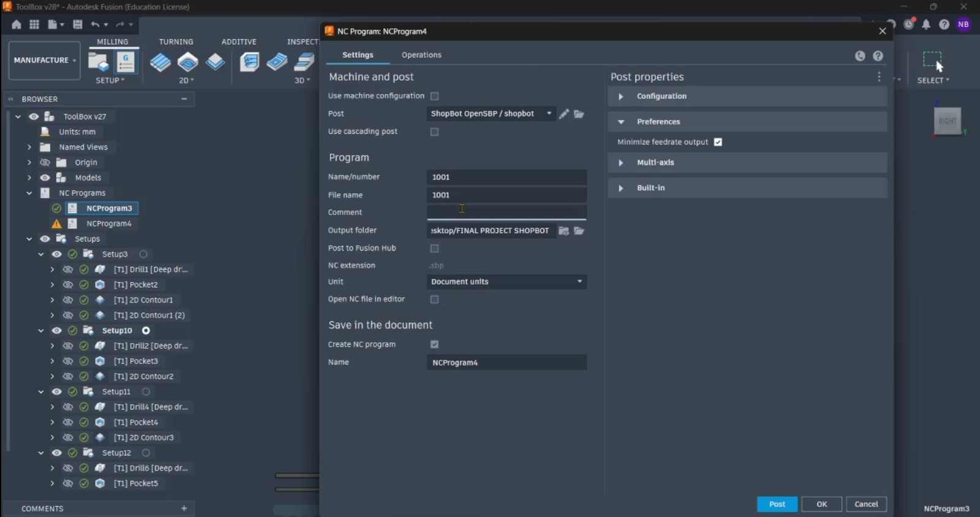Click the edit post pencil icon
980x517 pixels.
click(x=563, y=114)
